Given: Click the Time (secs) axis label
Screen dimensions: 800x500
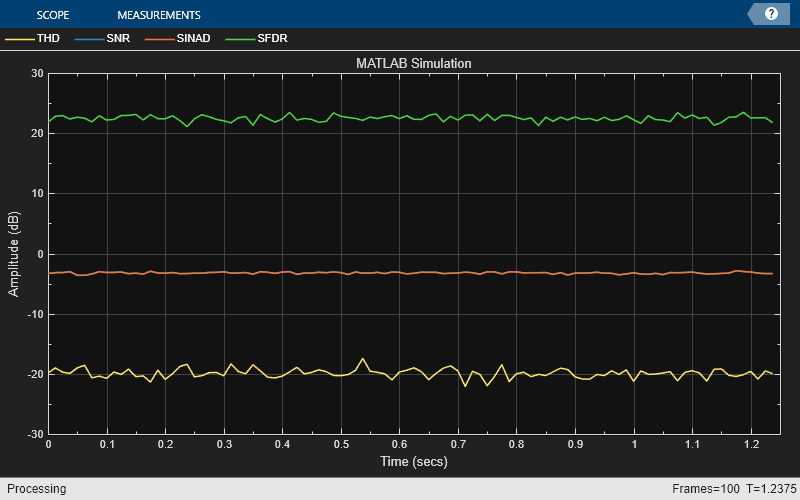Looking at the screenshot, I should pyautogui.click(x=414, y=461).
